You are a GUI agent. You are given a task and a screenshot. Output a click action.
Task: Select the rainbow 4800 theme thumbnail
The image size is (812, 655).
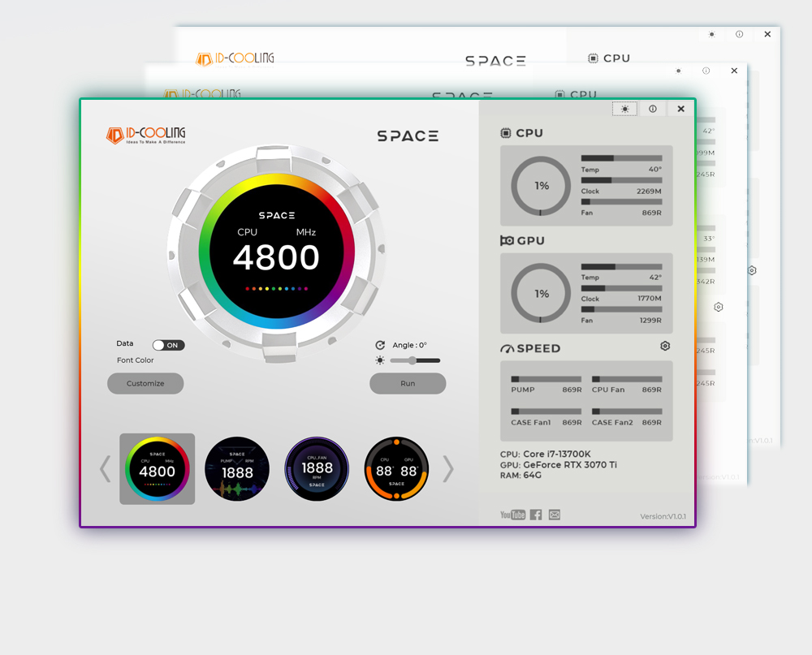(158, 469)
